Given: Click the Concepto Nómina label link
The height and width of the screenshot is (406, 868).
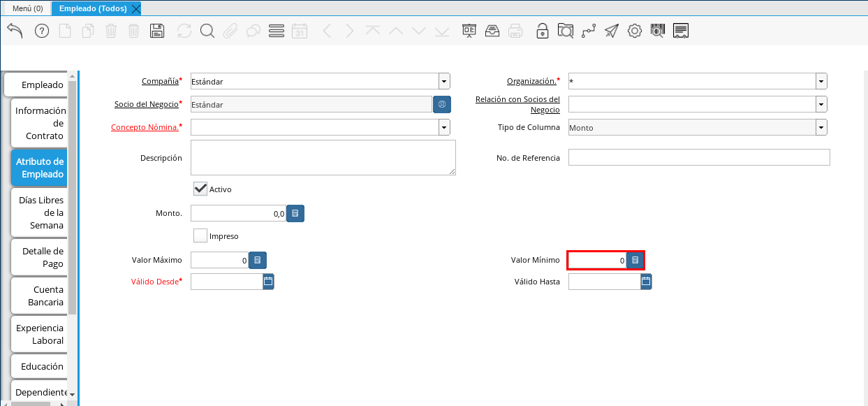Looking at the screenshot, I should 145,127.
